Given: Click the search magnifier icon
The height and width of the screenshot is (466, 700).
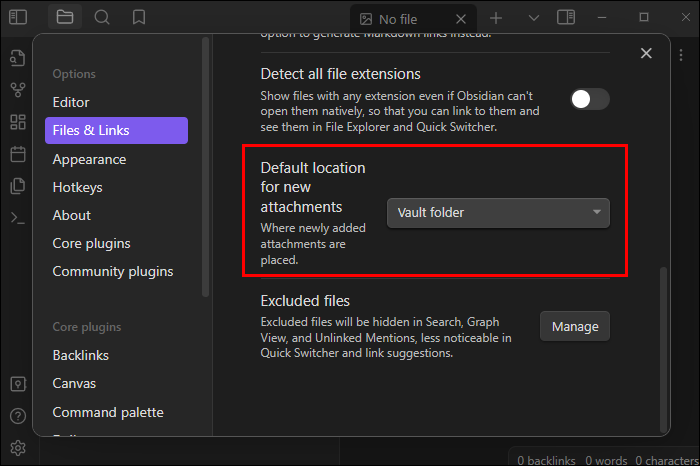Looking at the screenshot, I should [102, 17].
